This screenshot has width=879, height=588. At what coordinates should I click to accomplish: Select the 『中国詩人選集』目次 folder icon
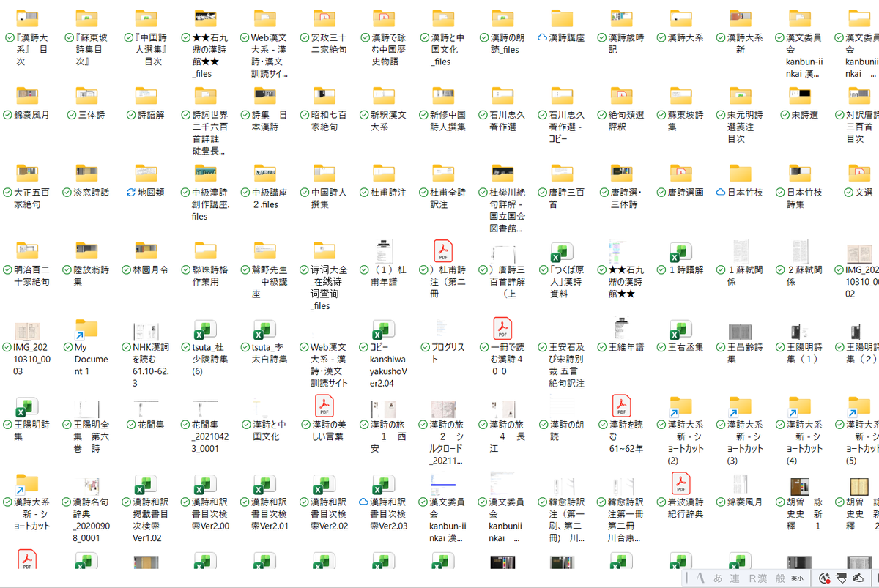click(x=146, y=18)
